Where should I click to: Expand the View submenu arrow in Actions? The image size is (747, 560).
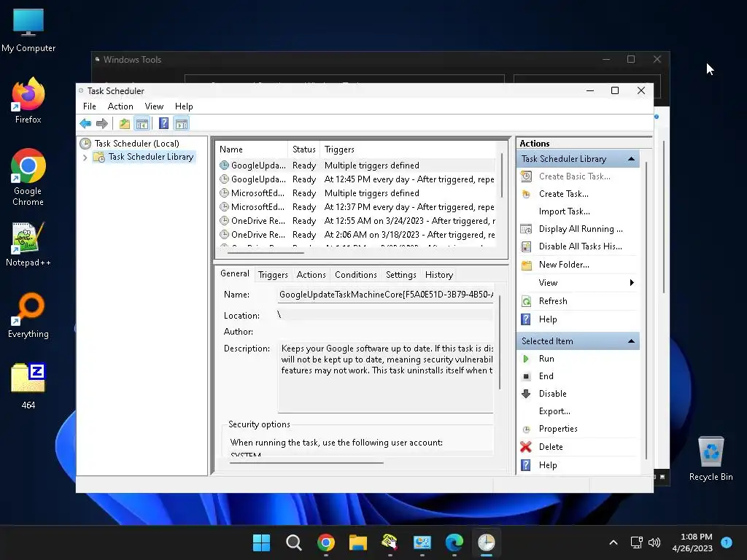(x=632, y=283)
